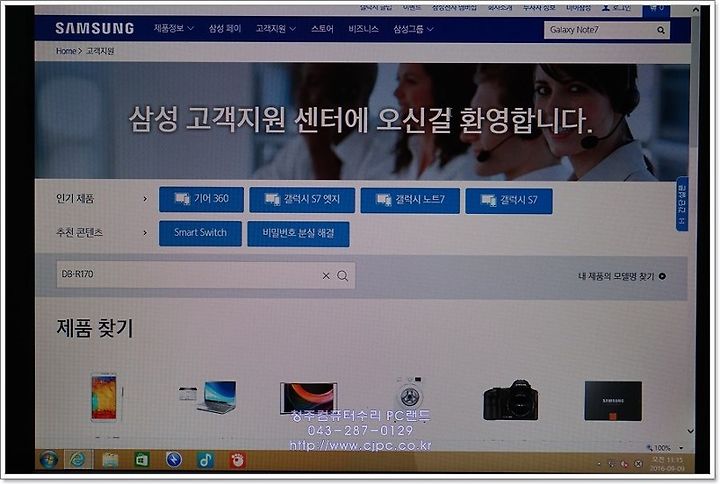Select the 기어 360 product button

point(201,199)
